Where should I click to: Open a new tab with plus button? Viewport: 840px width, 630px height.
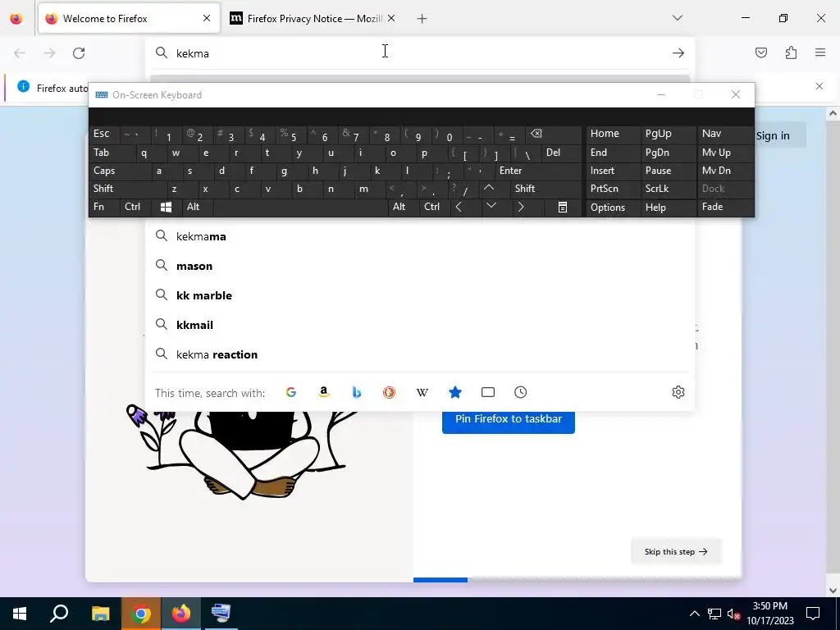coord(422,19)
